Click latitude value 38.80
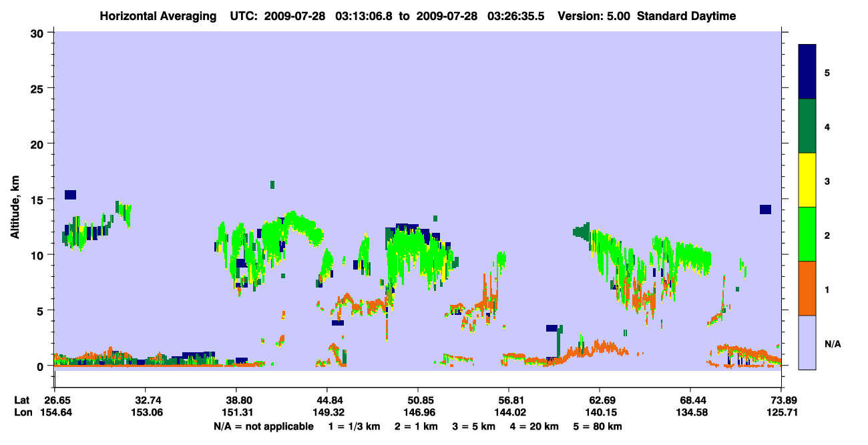This screenshot has width=868, height=445. [x=236, y=400]
